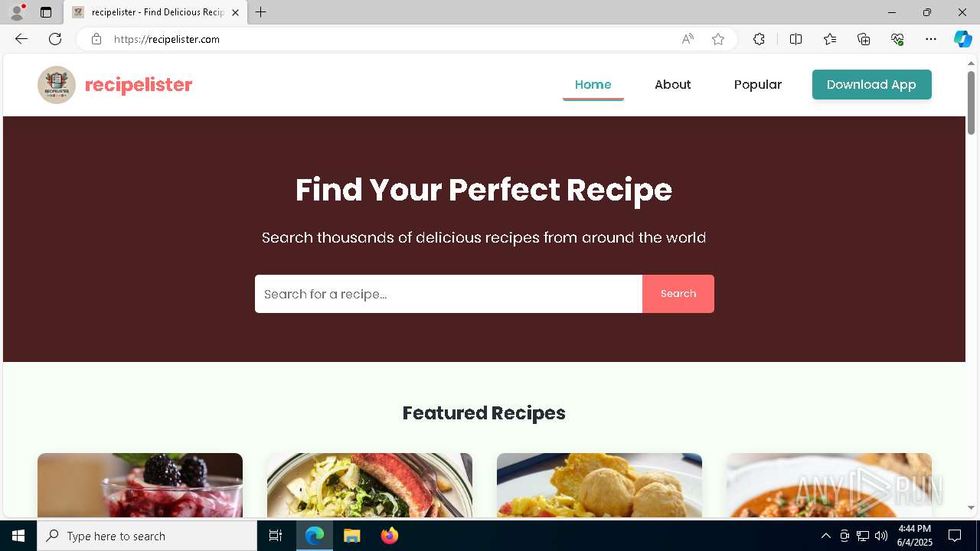Open the Tab actions menu button
Screen dimensions: 980x551
coord(46,12)
